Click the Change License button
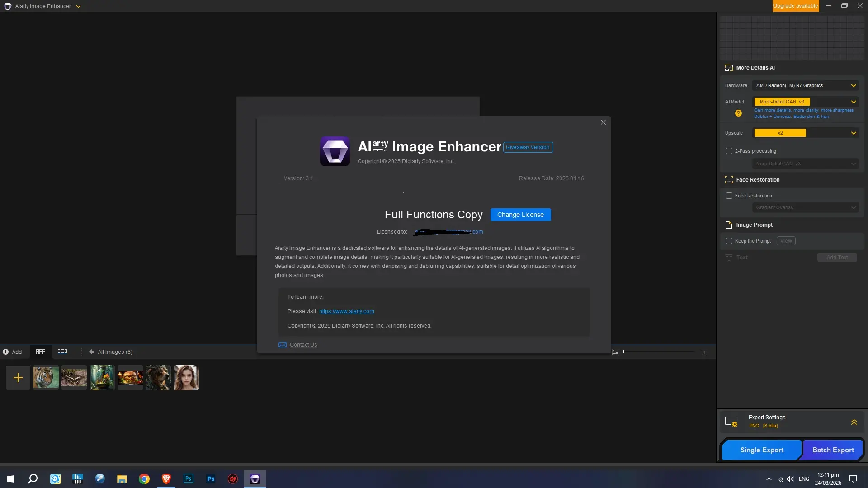Image resolution: width=868 pixels, height=488 pixels. pyautogui.click(x=520, y=215)
